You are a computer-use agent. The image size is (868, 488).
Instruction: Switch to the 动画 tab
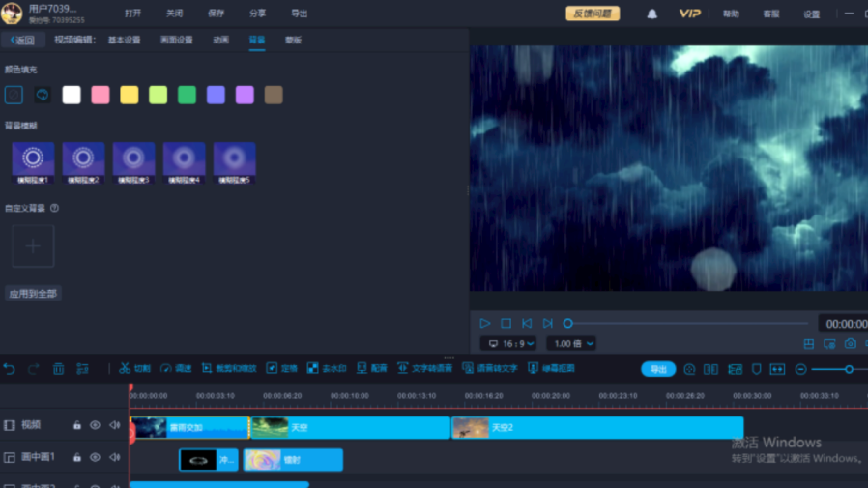220,41
